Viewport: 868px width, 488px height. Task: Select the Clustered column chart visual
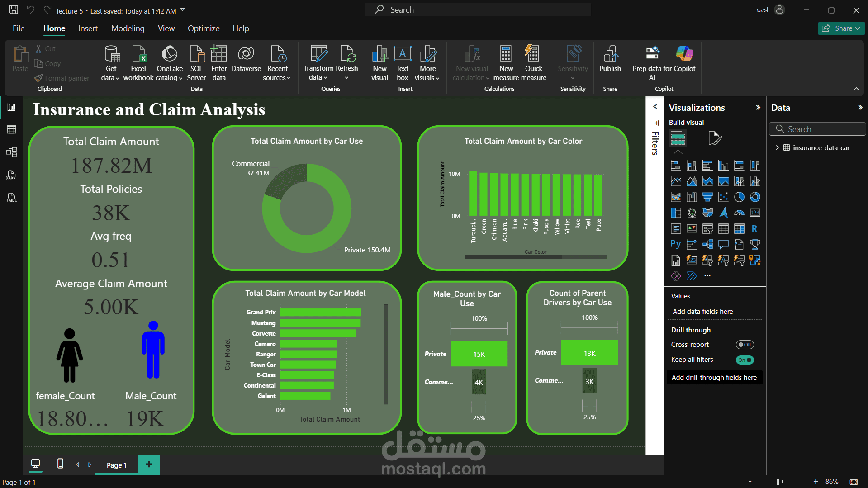[723, 166]
